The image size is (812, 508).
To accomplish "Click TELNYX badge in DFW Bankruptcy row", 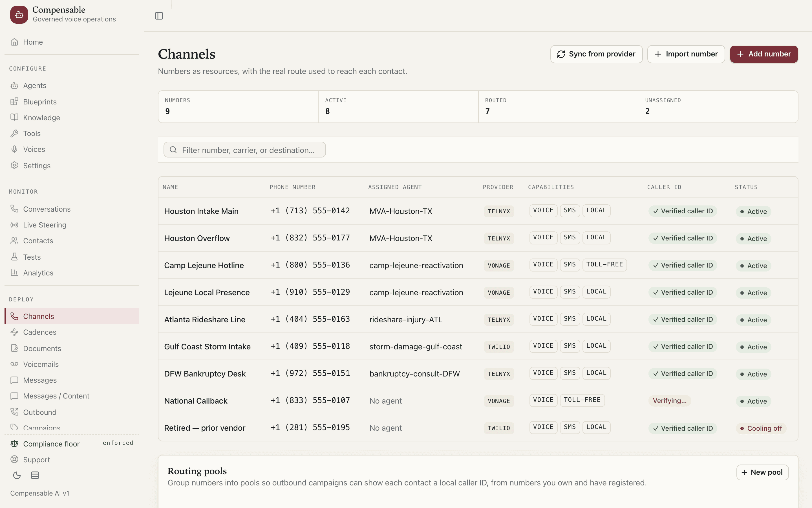I will (498, 374).
